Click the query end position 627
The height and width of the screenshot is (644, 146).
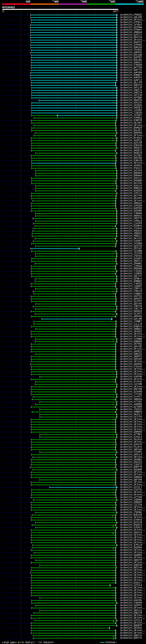tap(115, 11)
